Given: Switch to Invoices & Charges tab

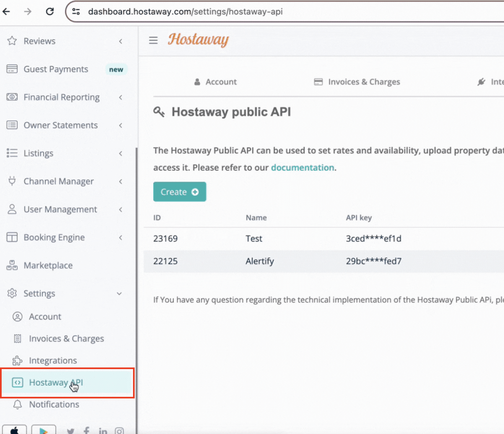Looking at the screenshot, I should (357, 82).
